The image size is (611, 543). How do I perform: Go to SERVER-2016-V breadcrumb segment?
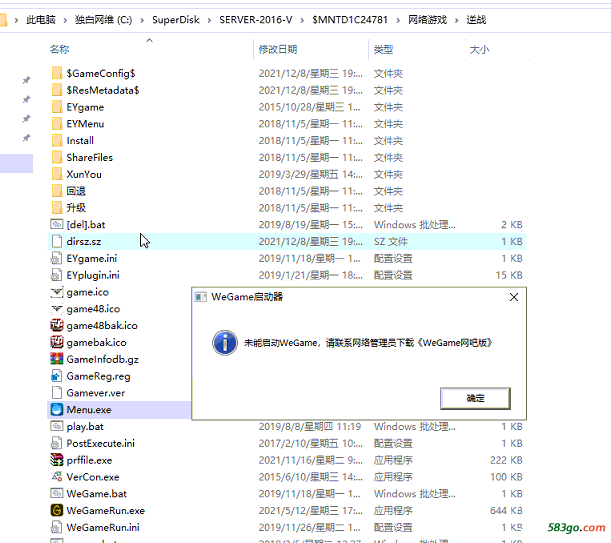tap(256, 19)
